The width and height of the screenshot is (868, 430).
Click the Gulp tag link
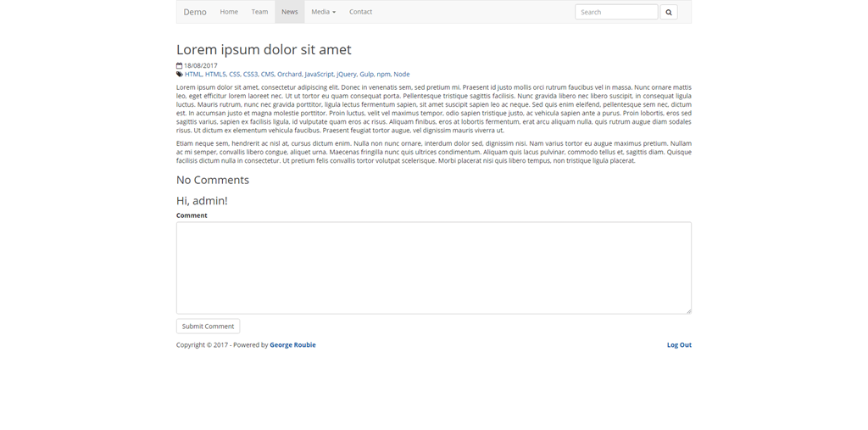[x=366, y=75]
